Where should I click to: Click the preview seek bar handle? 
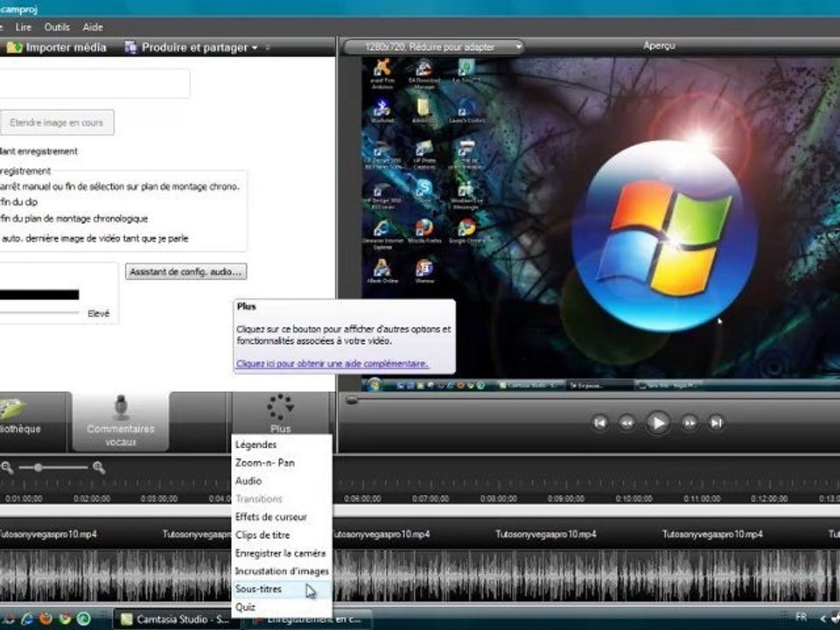[x=352, y=400]
